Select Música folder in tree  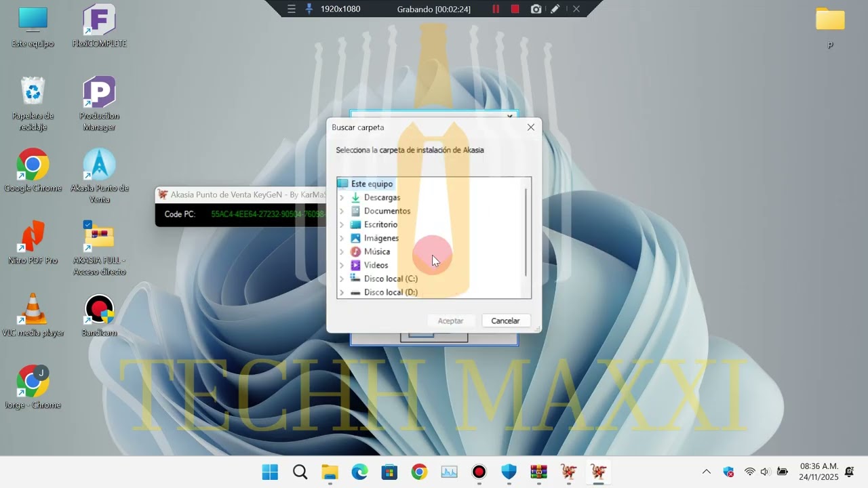click(x=376, y=251)
